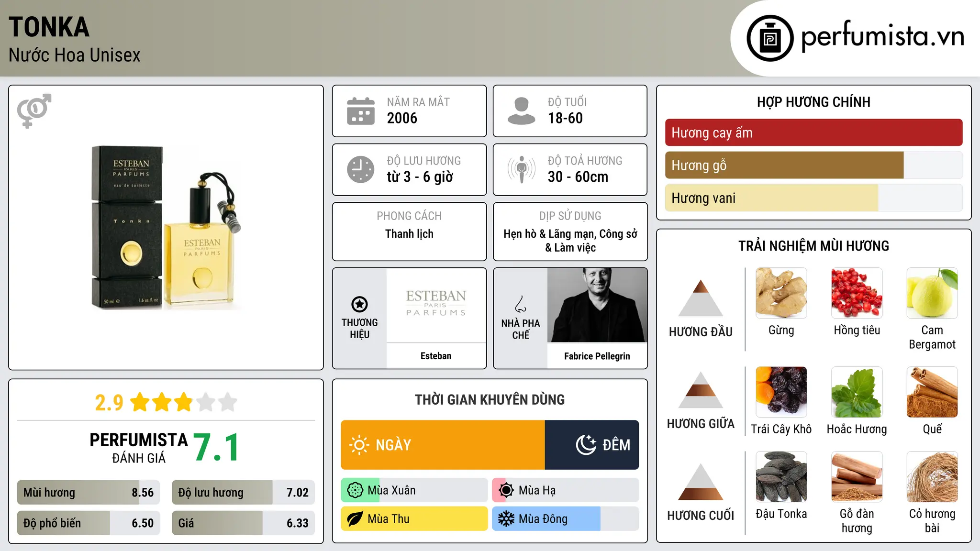Image resolution: width=980 pixels, height=551 pixels.
Task: Click the snowflake icon for Mùa Đông
Action: click(x=506, y=519)
